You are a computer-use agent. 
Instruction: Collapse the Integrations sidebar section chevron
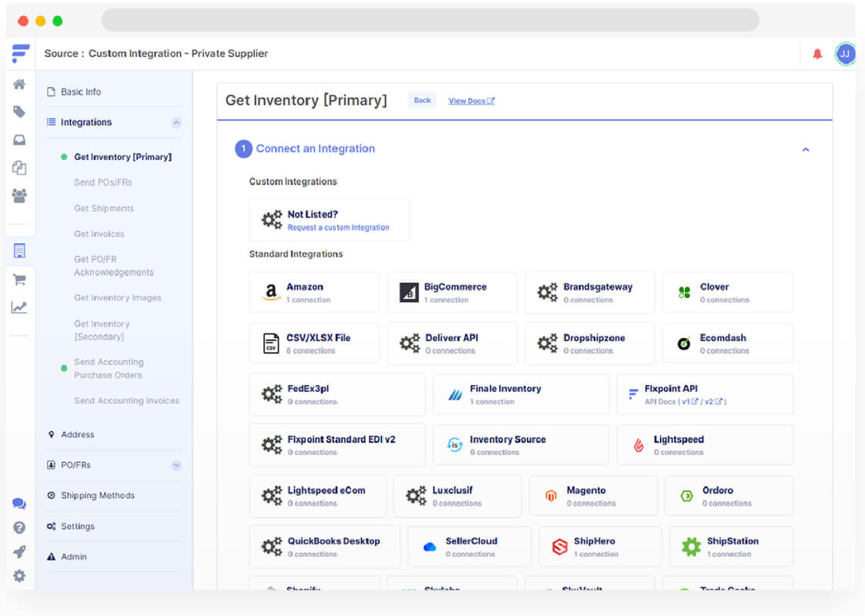point(176,122)
